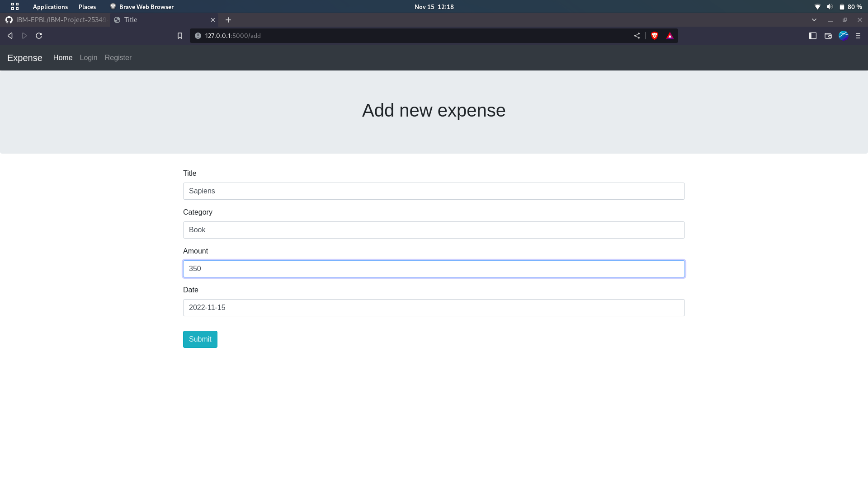Click inside the Amount input field

coord(434,268)
